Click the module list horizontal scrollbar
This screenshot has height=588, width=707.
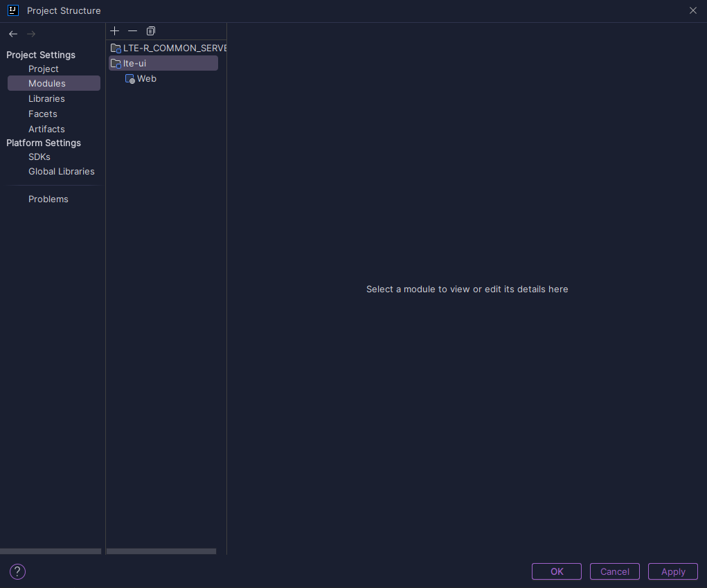(161, 551)
